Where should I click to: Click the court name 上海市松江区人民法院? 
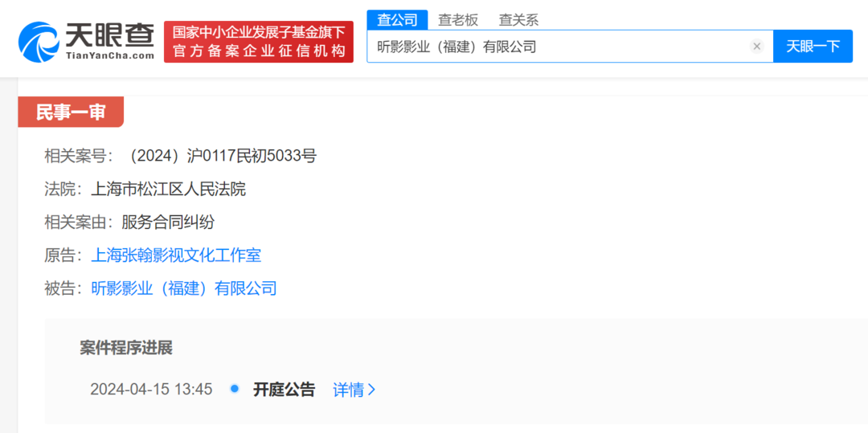point(168,190)
